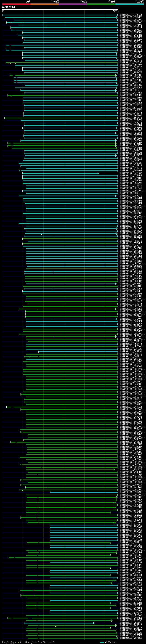Click the green ~80% identity legend segment
This screenshot has width=146, height=644.
point(101,4)
